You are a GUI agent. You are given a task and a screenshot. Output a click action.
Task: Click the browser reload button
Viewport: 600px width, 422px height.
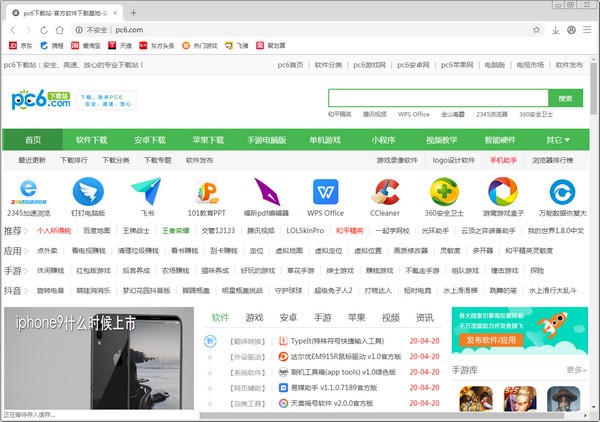pos(45,30)
